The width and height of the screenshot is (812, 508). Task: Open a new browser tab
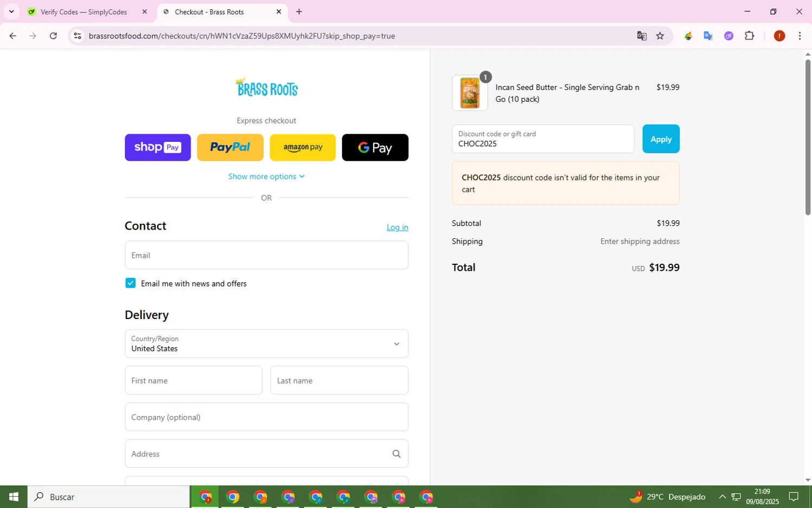299,11
